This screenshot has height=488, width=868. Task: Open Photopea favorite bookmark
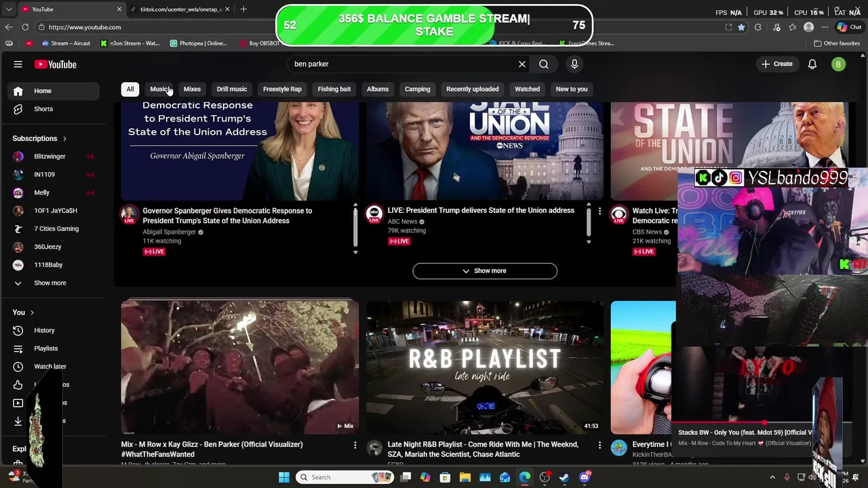click(199, 43)
